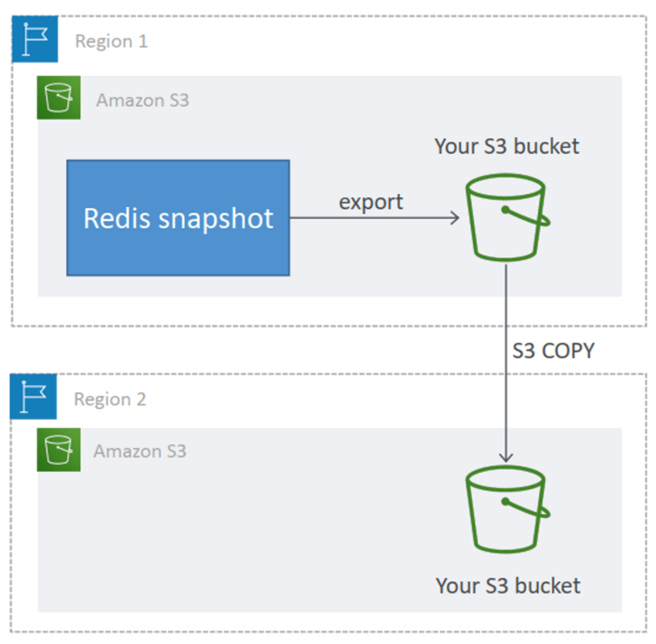Click the Region 1 flag icon
656x644 pixels.
tap(35, 39)
